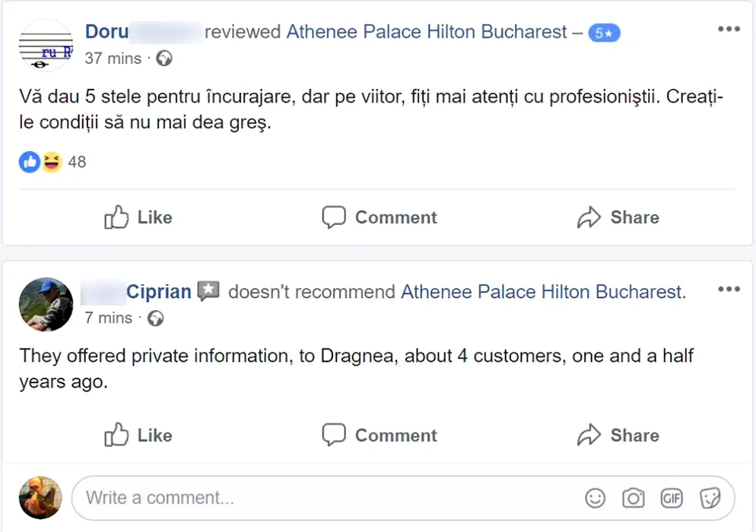Screen dimensions: 756x532
Task: Attach a photo to the comment
Action: [x=633, y=498]
